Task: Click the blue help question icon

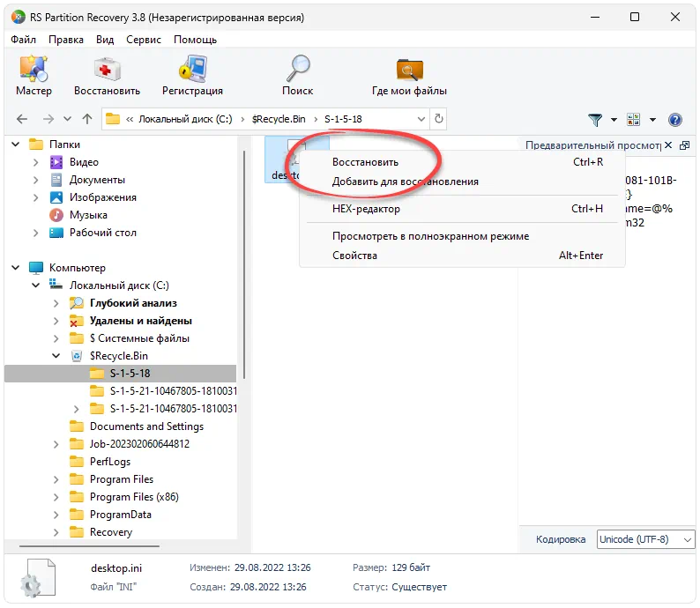Action: [x=675, y=120]
